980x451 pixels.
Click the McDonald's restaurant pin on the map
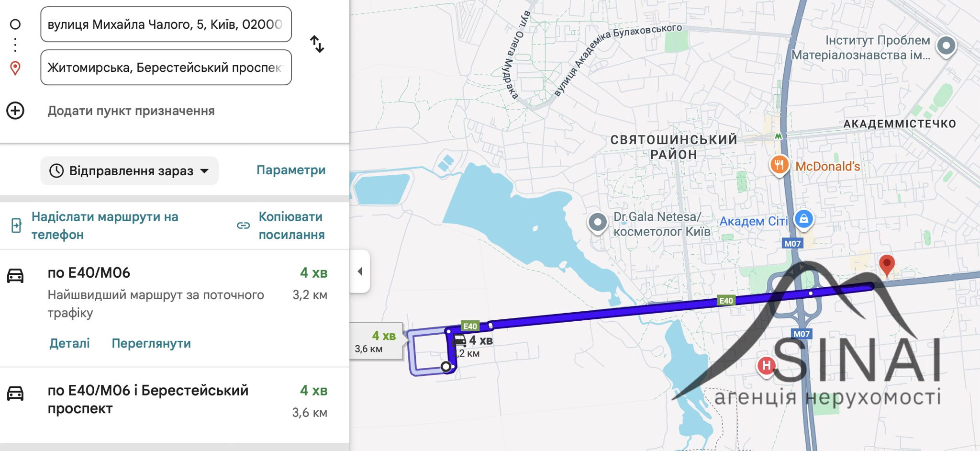[x=779, y=166]
